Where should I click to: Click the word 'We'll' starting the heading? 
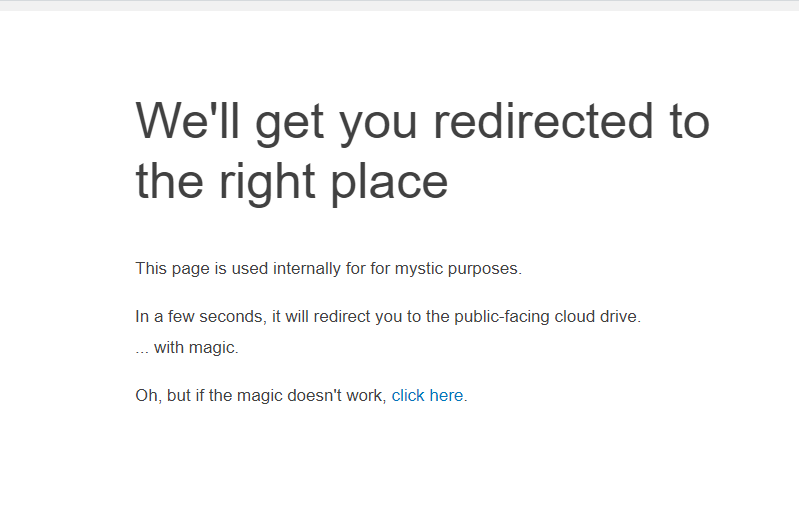188,120
